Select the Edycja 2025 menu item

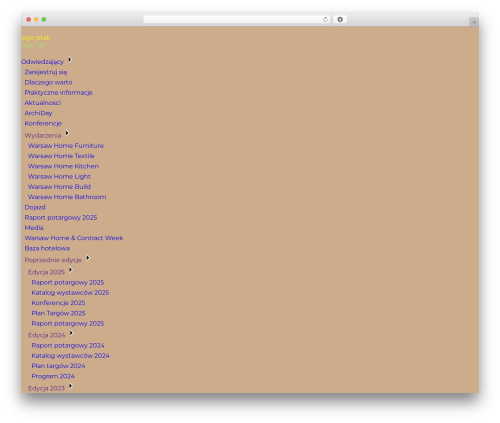coord(46,272)
